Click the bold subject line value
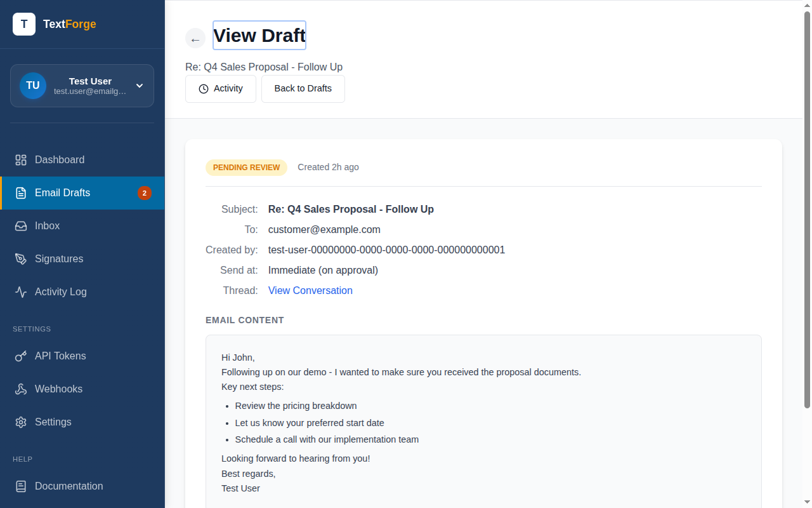The image size is (812, 508). (351, 210)
